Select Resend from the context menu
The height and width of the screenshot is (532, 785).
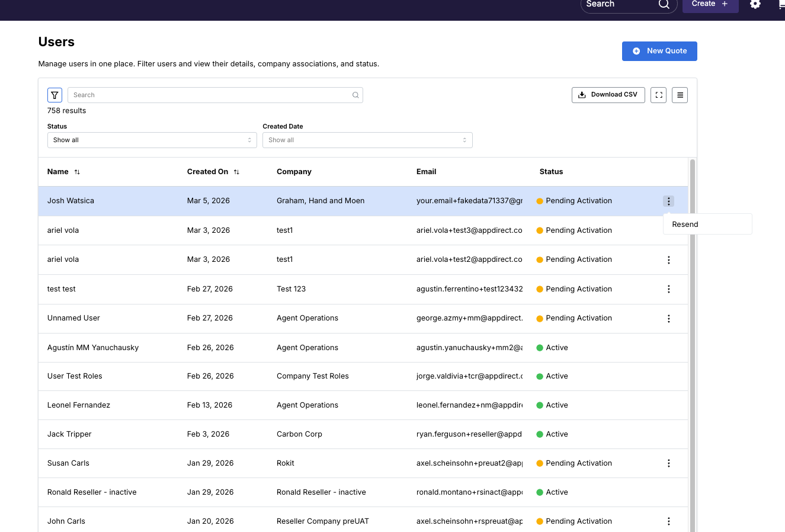click(685, 225)
